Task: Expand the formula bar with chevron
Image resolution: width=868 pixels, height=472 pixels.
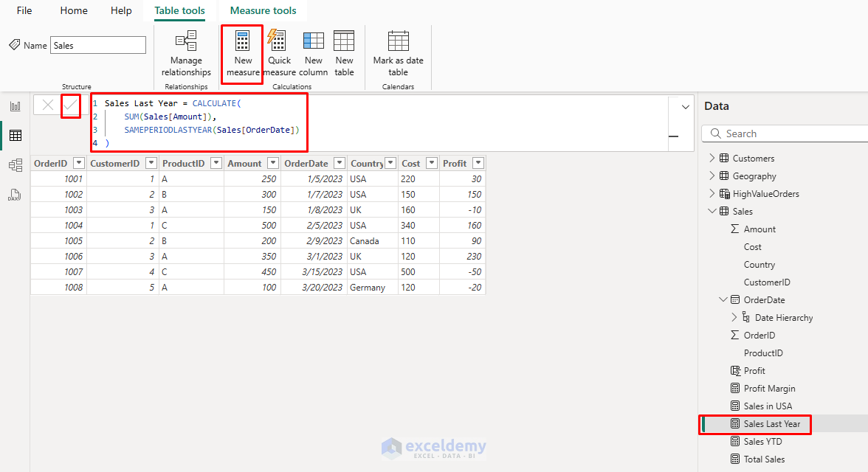Action: click(685, 107)
